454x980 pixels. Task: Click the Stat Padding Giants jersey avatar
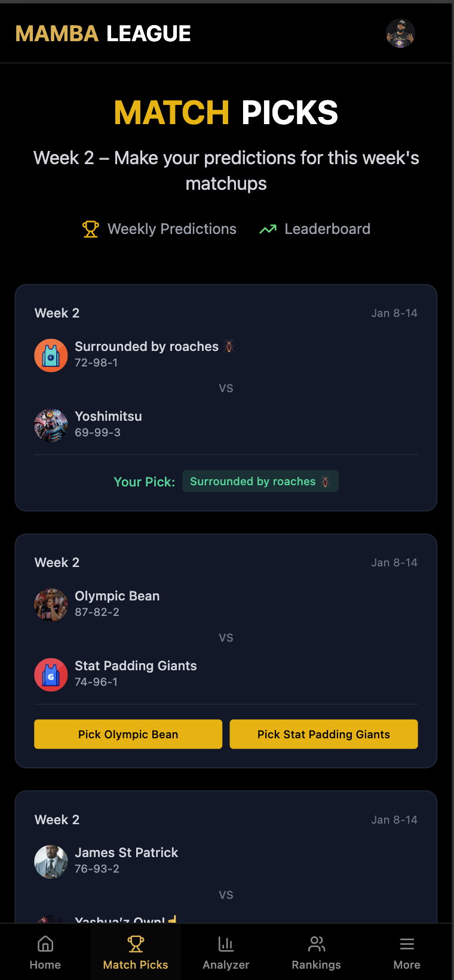pos(51,674)
